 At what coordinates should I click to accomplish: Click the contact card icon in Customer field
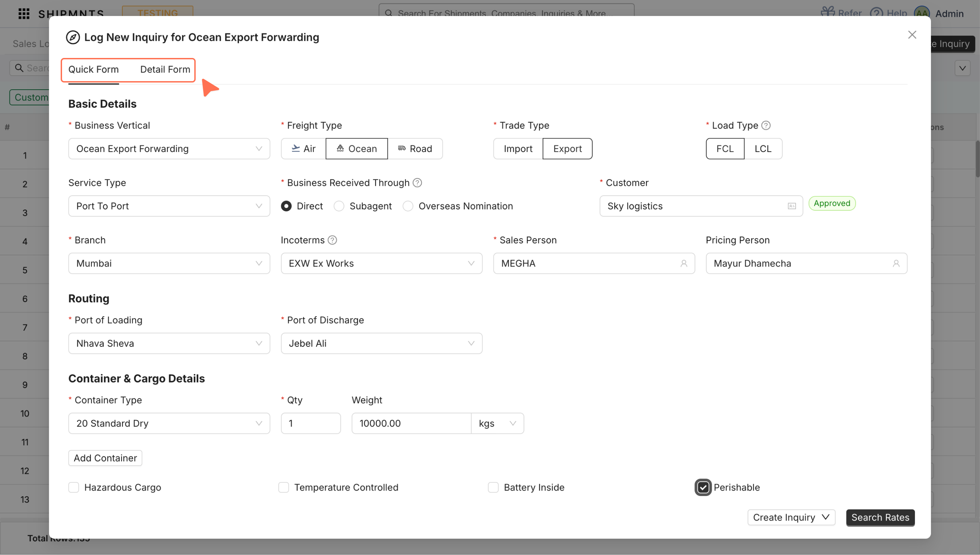[x=791, y=206]
